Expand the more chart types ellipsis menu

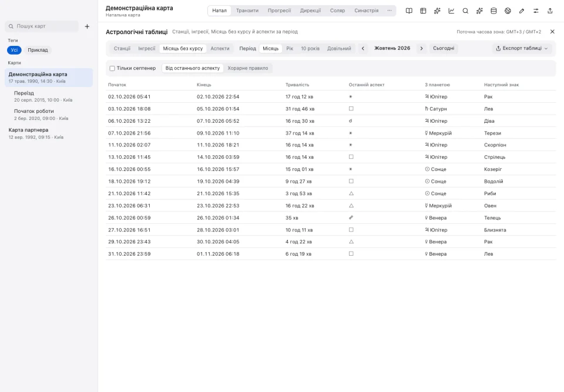390,11
